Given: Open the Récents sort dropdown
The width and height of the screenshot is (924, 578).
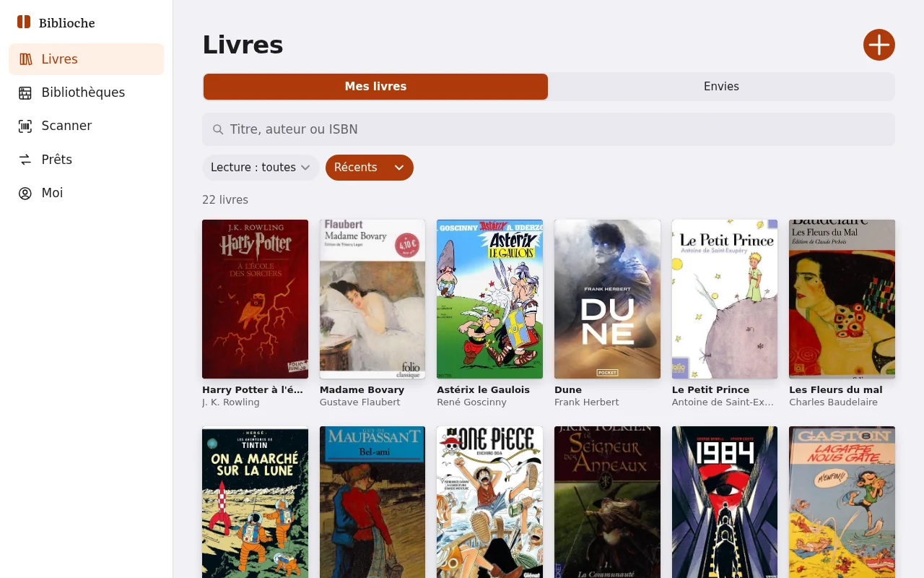Looking at the screenshot, I should click(370, 168).
